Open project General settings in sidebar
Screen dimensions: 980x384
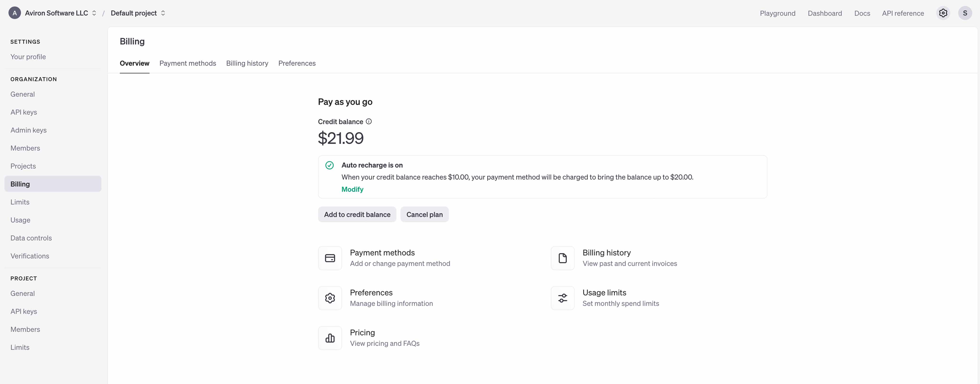[x=53, y=293]
